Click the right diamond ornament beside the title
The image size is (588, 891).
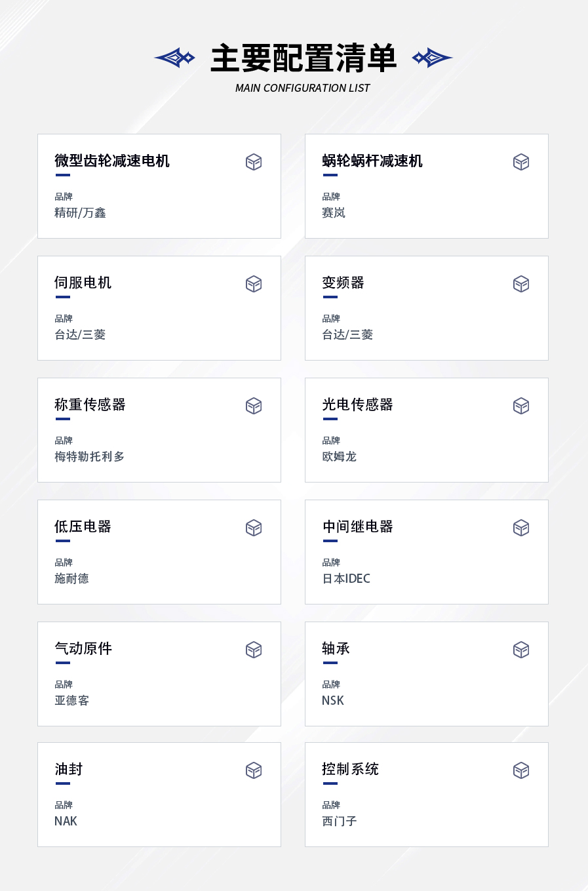tap(433, 58)
